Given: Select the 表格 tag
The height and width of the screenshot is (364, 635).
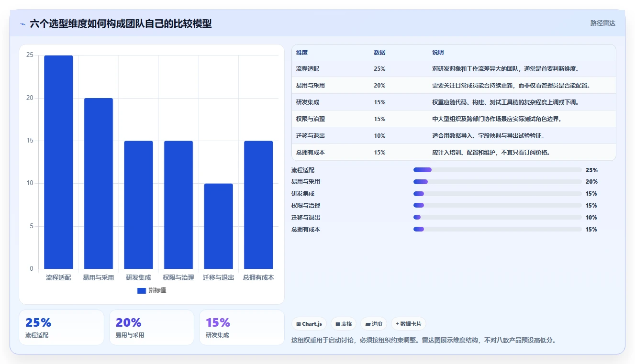Looking at the screenshot, I should [344, 324].
